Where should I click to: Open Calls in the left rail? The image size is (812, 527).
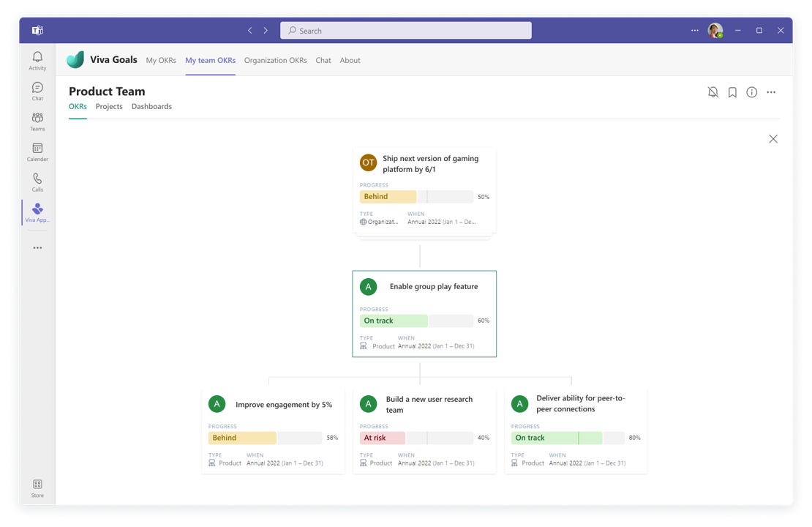pyautogui.click(x=37, y=182)
